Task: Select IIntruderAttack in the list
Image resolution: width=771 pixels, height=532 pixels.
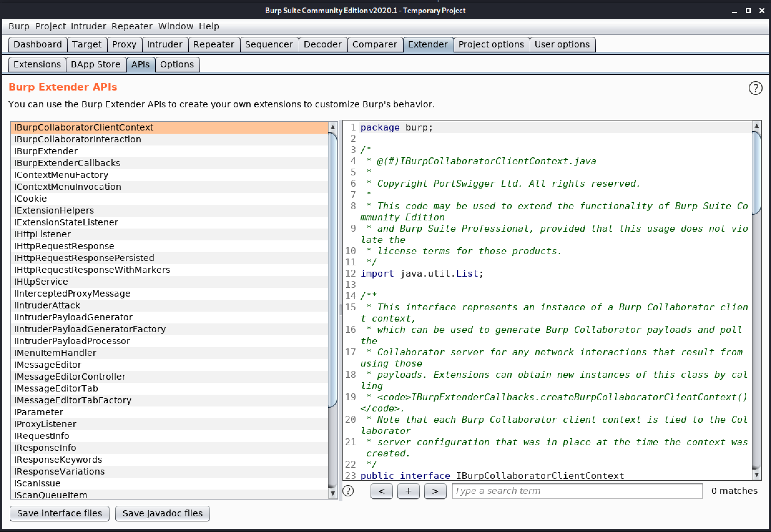Action: pos(169,305)
